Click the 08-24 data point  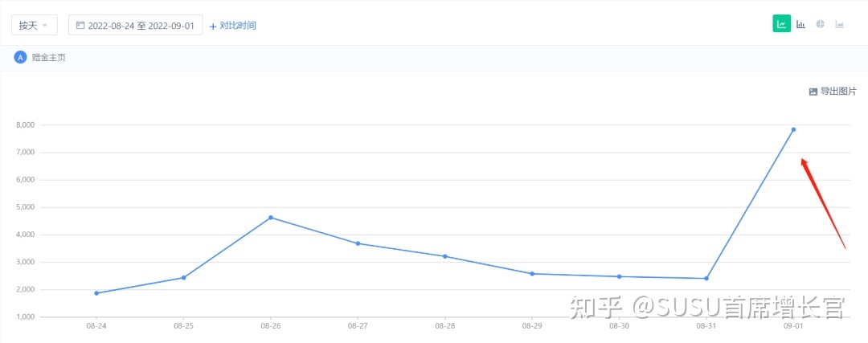96,293
